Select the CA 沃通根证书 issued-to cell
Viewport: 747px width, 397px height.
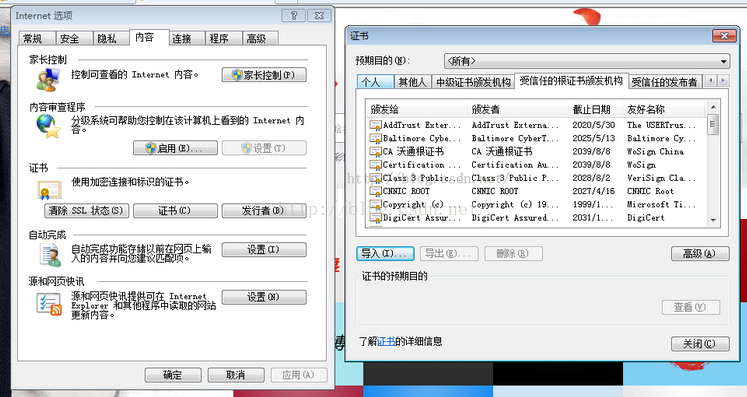414,152
